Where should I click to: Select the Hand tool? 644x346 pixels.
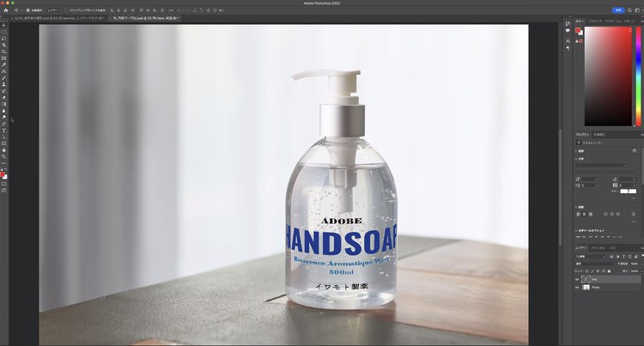pos(4,150)
